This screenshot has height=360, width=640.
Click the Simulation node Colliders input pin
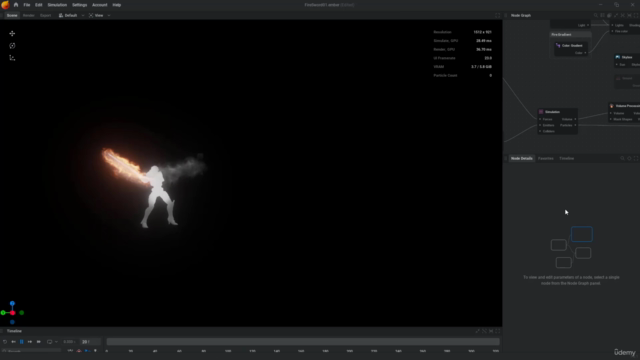[540, 131]
